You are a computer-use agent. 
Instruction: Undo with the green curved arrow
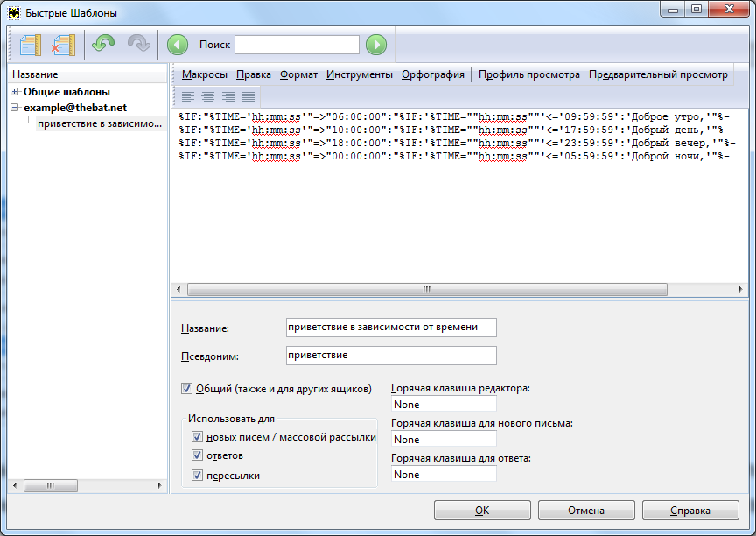click(x=103, y=44)
